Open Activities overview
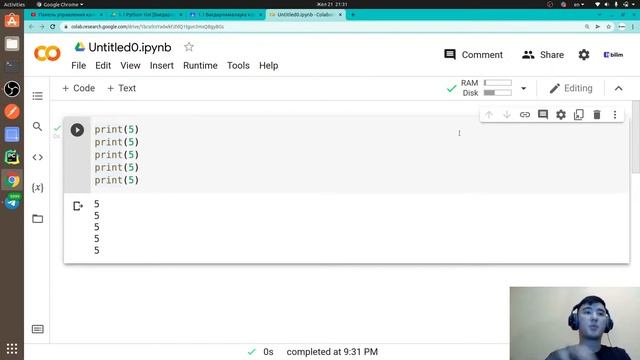 (14, 4)
